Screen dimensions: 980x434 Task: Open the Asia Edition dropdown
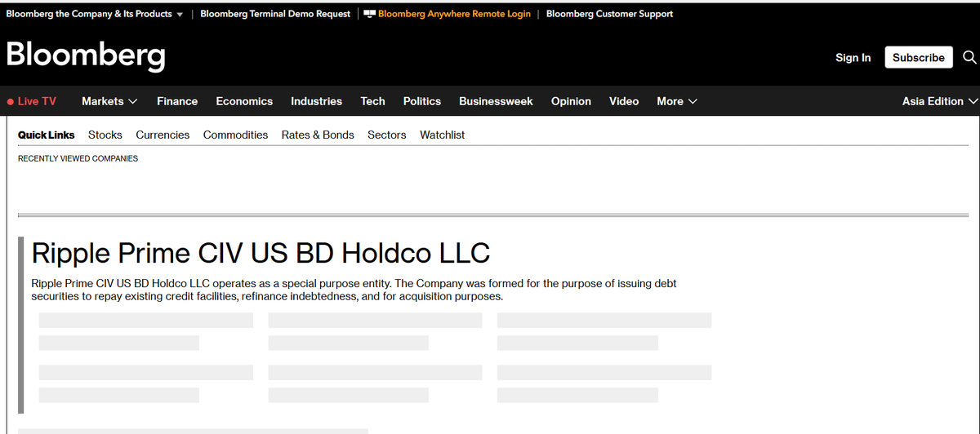point(940,101)
